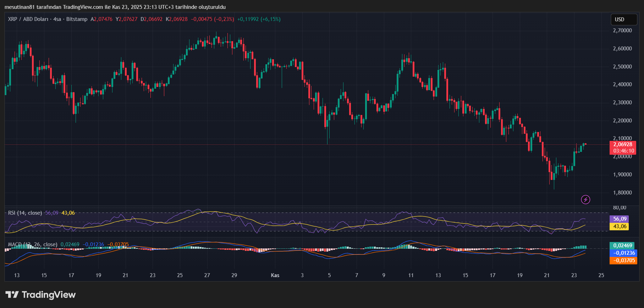Click the blue MACD line tag −0,01236
The width and height of the screenshot is (644, 308).
tap(623, 253)
